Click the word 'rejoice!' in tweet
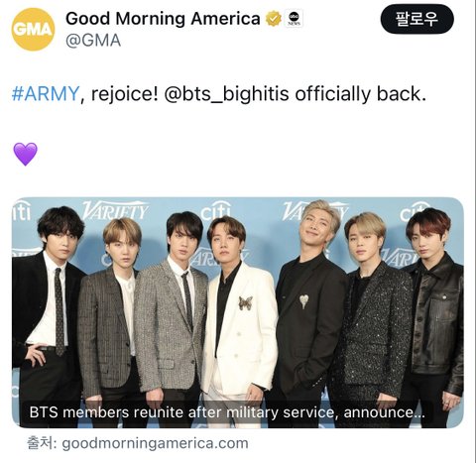 pyautogui.click(x=125, y=94)
